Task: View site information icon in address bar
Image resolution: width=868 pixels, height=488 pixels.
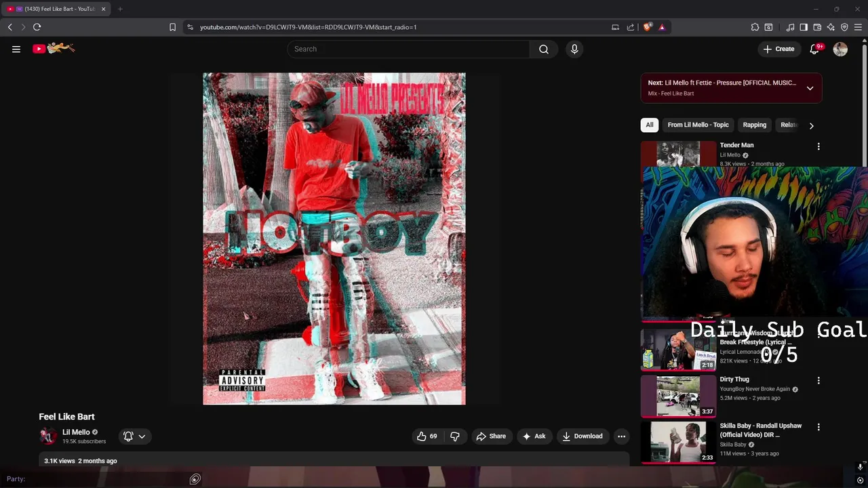Action: (190, 27)
